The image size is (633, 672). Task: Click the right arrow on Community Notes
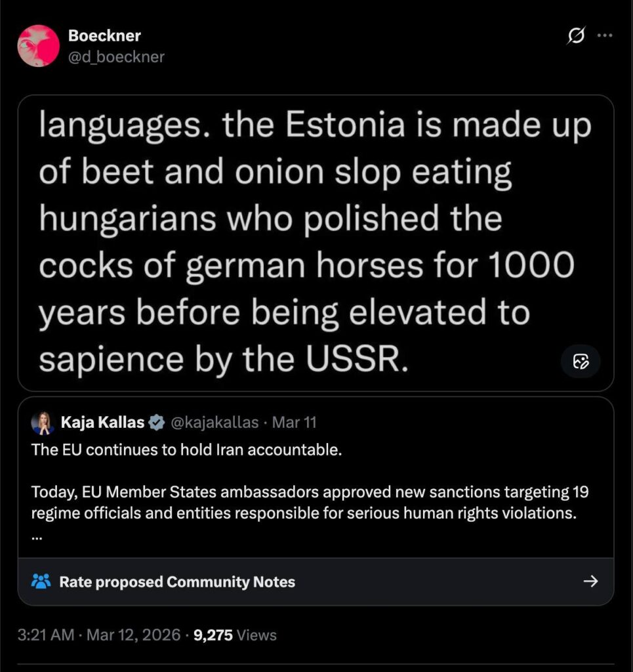coord(590,581)
